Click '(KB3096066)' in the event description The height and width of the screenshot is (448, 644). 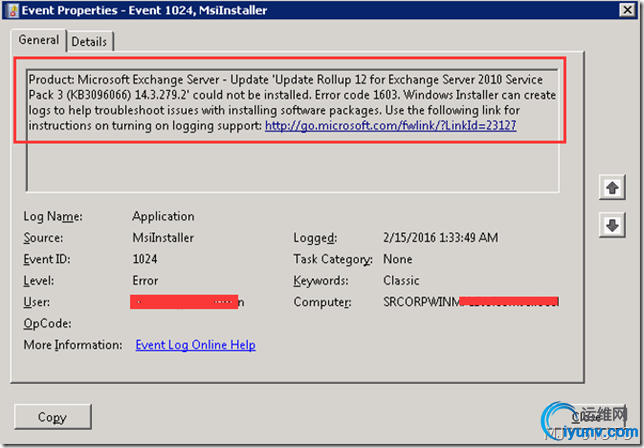click(x=99, y=95)
